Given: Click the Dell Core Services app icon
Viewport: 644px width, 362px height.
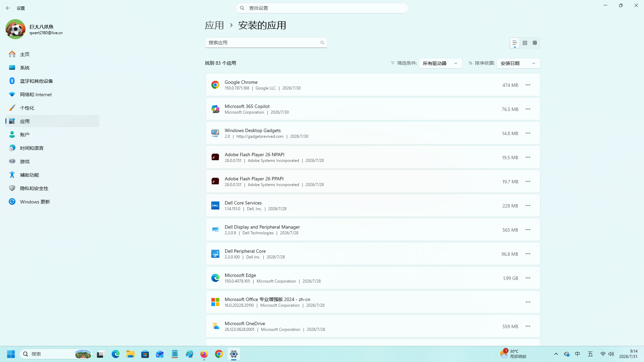Looking at the screenshot, I should (x=215, y=205).
